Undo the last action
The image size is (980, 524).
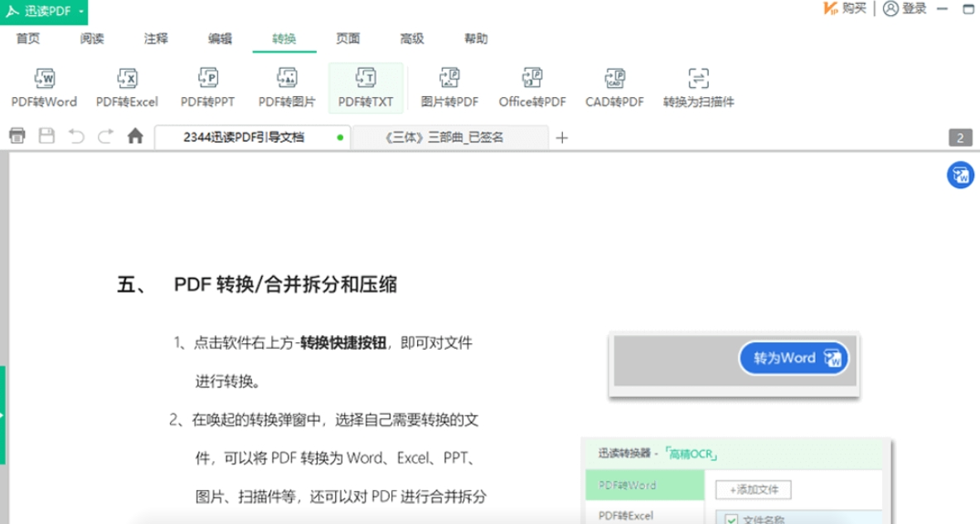pos(76,137)
